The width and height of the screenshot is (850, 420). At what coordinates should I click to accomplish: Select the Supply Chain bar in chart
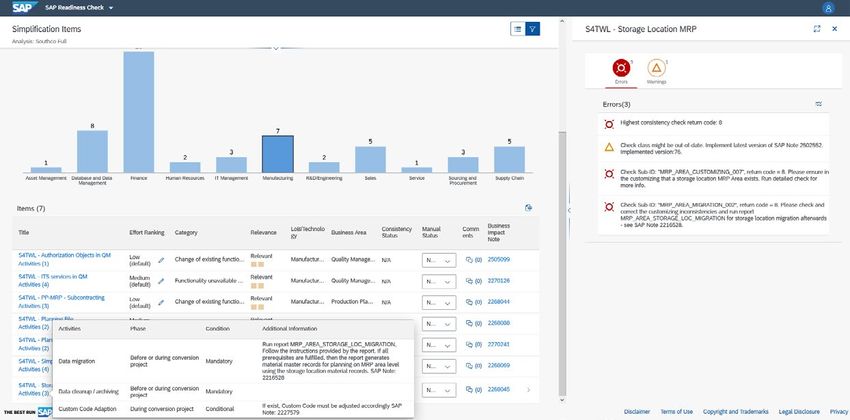coord(509,159)
